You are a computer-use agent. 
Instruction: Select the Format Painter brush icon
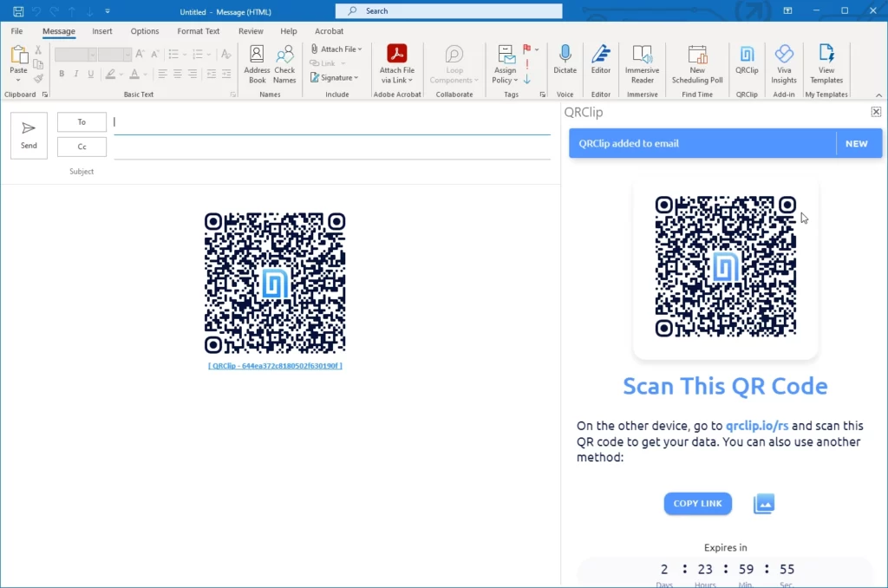38,78
